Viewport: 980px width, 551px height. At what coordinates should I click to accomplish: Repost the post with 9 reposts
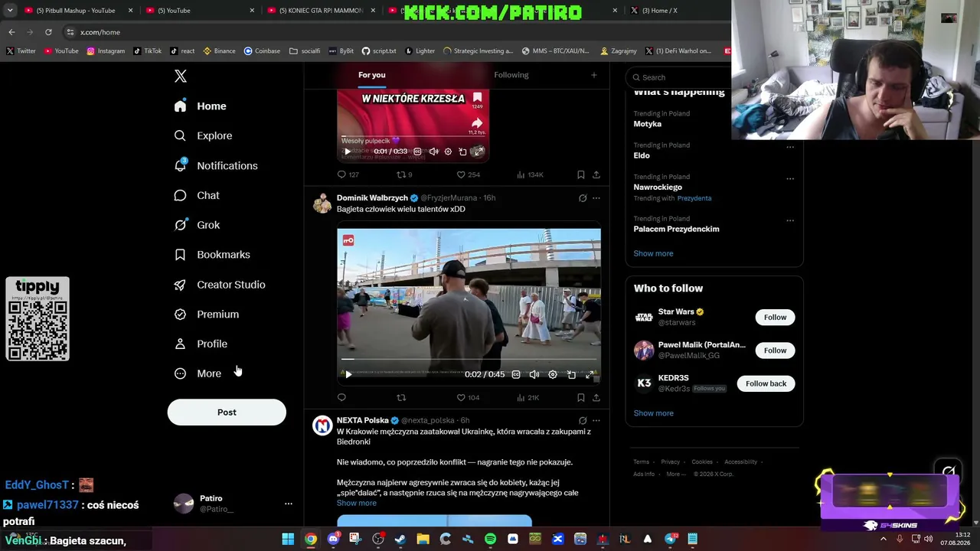[404, 174]
